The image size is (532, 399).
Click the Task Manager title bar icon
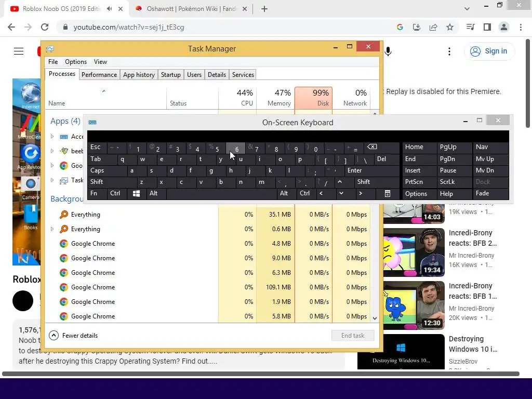tap(50, 49)
